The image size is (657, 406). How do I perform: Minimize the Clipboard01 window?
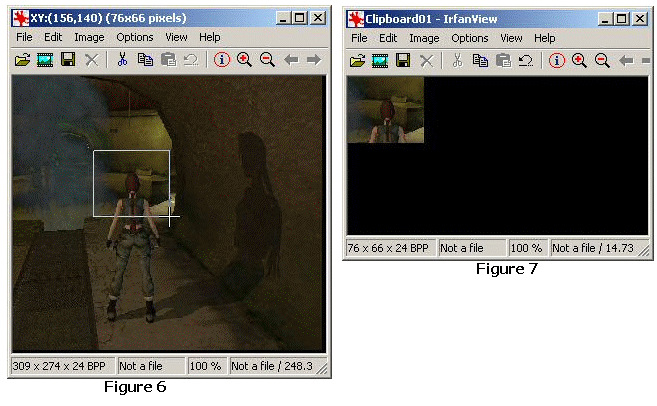coord(605,19)
